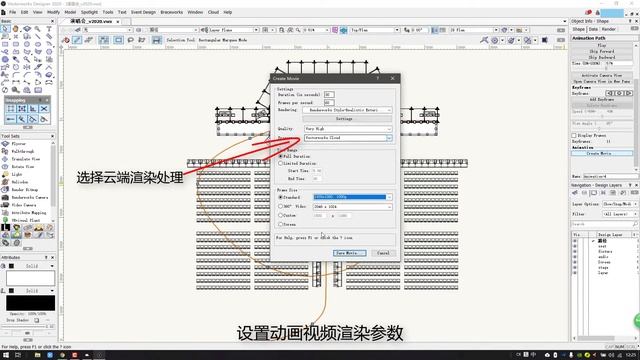Open the Rendering style dropdown
Image resolution: width=640 pixels, height=360 pixels.
click(347, 110)
